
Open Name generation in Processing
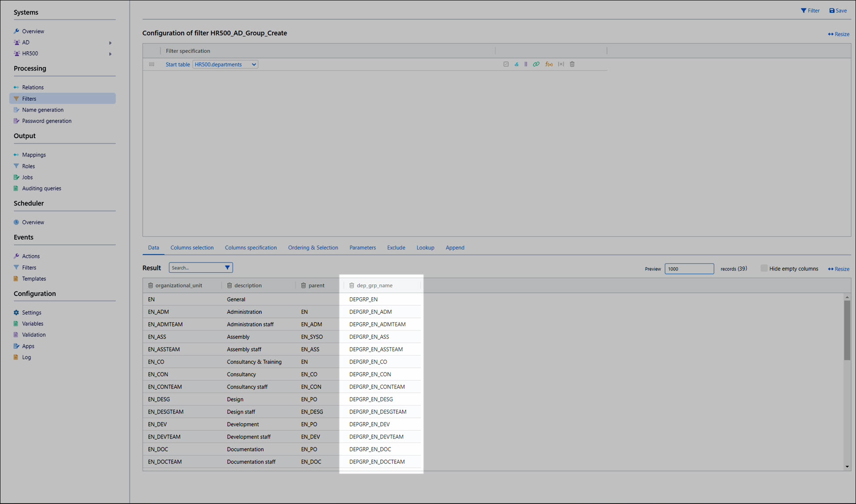tap(43, 110)
